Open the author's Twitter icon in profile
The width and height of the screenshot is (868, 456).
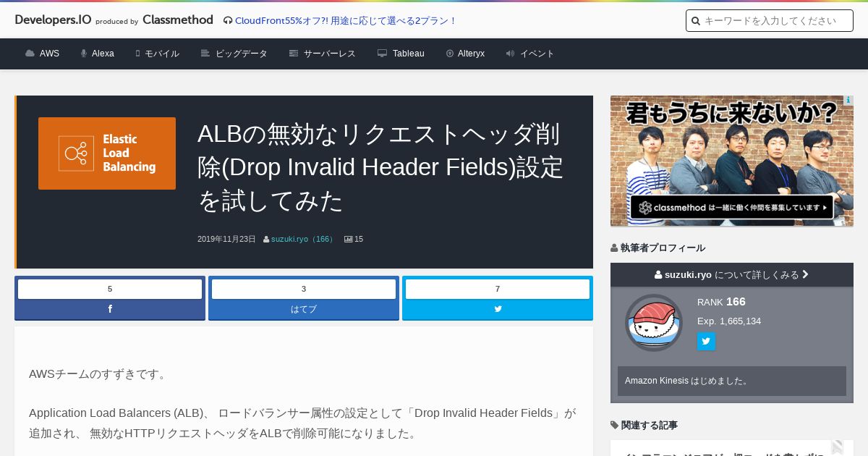706,342
